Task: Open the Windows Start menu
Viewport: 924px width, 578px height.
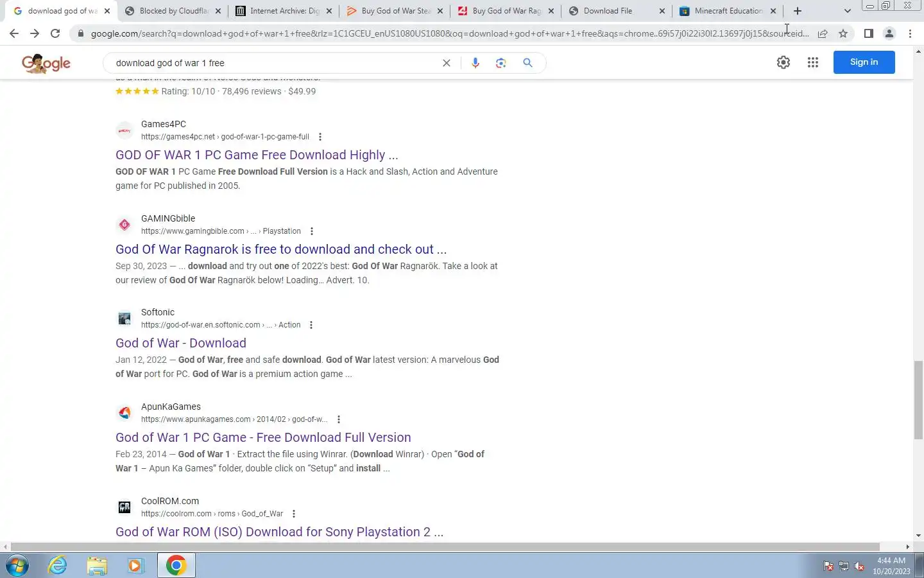Action: point(17,565)
